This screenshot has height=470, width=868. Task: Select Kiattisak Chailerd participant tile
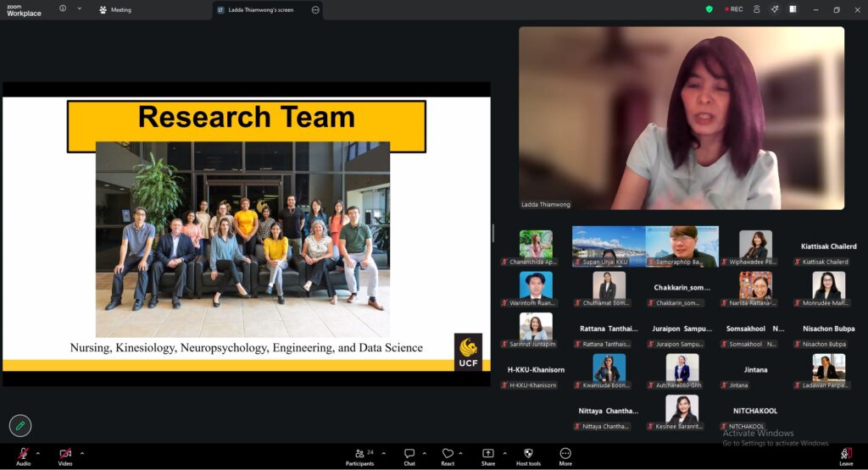tap(827, 250)
